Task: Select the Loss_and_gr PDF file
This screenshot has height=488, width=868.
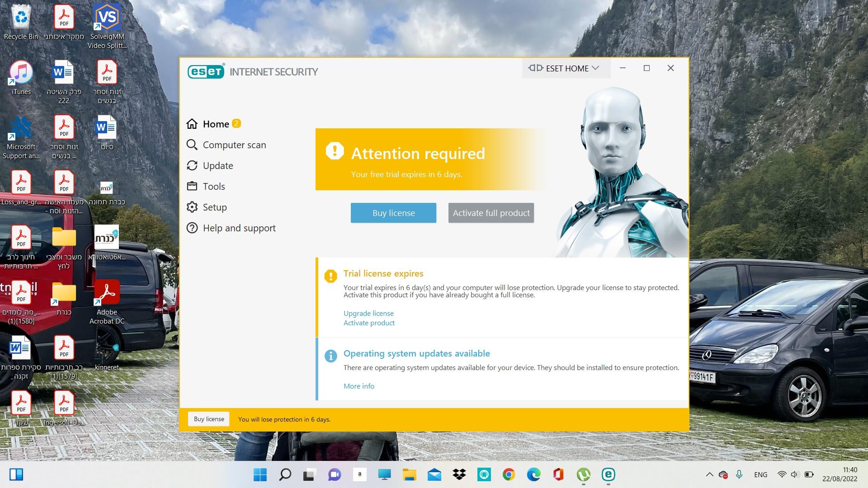Action: pos(21,188)
